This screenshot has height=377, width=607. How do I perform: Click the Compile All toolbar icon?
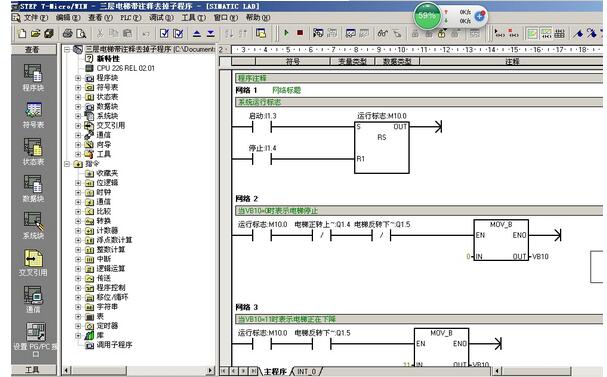click(x=178, y=34)
